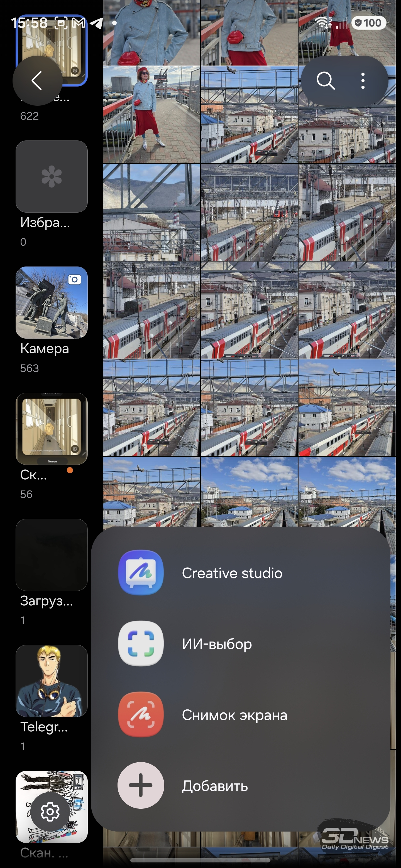This screenshot has height=868, width=401.
Task: Tap the Creative studio app icon
Action: pos(141,573)
